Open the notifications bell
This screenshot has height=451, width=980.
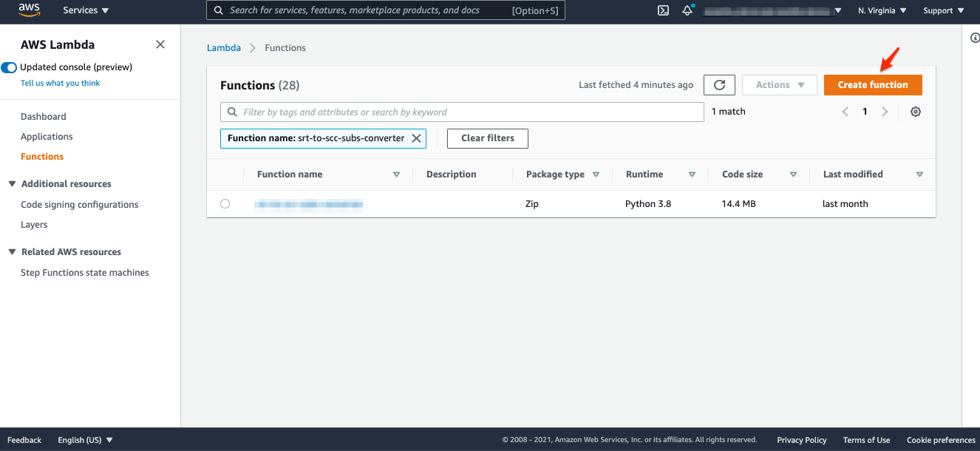[688, 10]
